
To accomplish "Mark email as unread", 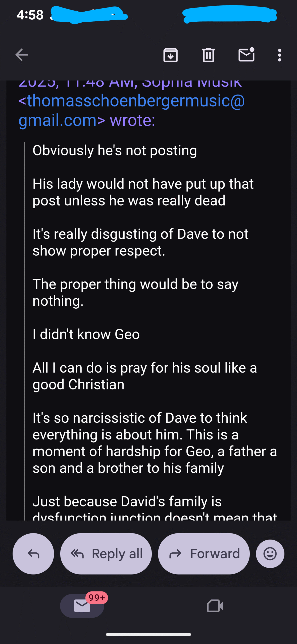I will (x=246, y=55).
